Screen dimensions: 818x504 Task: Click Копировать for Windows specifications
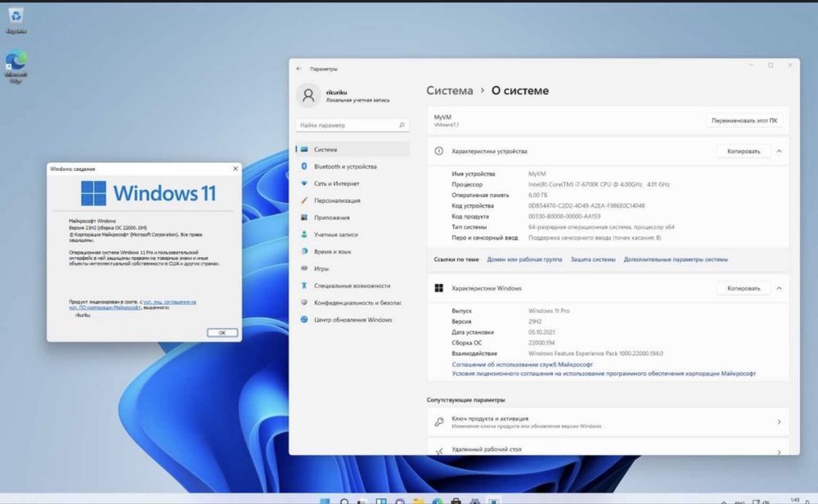coord(744,288)
